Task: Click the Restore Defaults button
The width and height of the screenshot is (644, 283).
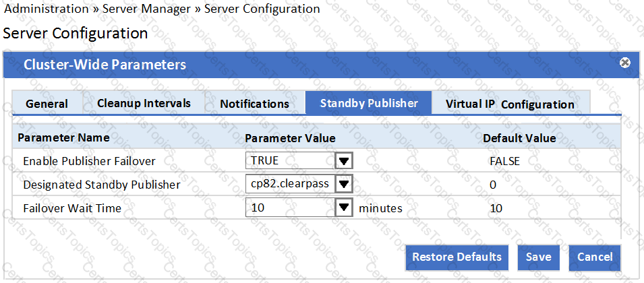Action: point(457,257)
